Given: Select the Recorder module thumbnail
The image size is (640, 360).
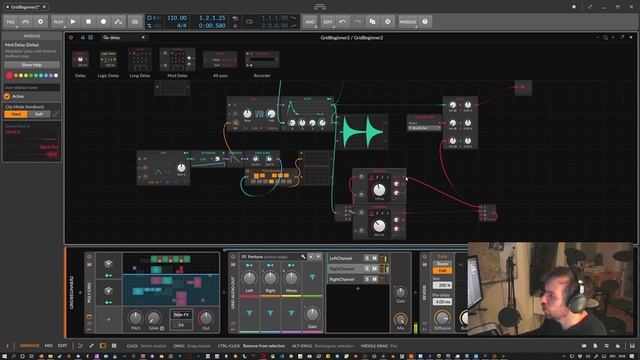Looking at the screenshot, I should point(262,60).
